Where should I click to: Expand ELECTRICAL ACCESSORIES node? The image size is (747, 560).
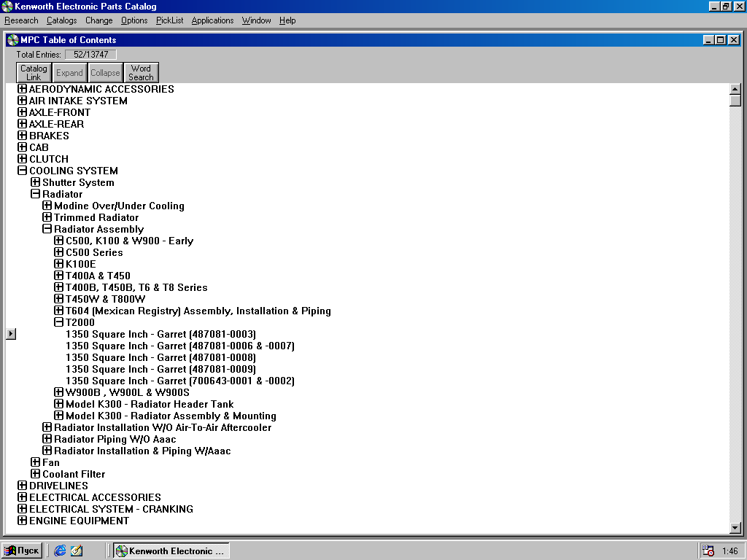click(x=22, y=497)
